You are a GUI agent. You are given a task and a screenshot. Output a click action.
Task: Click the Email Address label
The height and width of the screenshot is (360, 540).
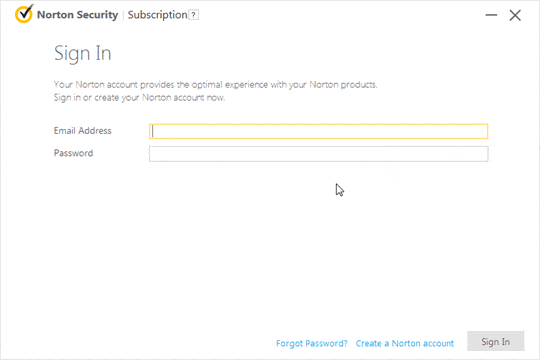[83, 131]
